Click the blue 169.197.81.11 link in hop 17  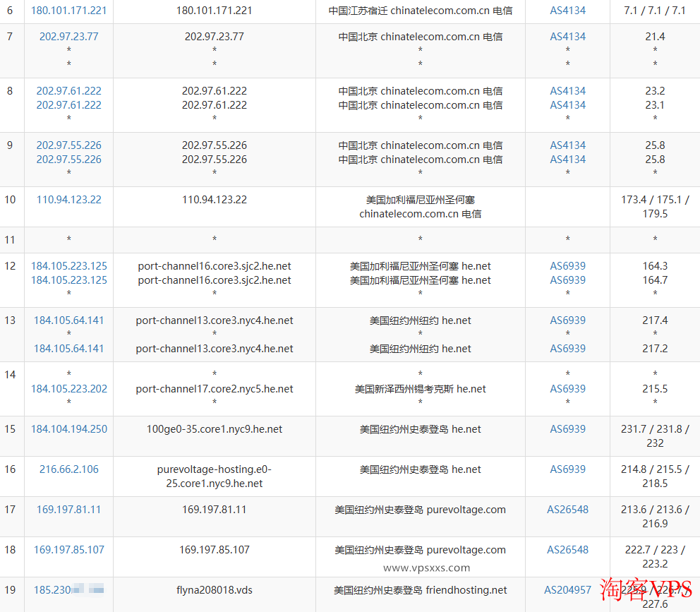[68, 509]
